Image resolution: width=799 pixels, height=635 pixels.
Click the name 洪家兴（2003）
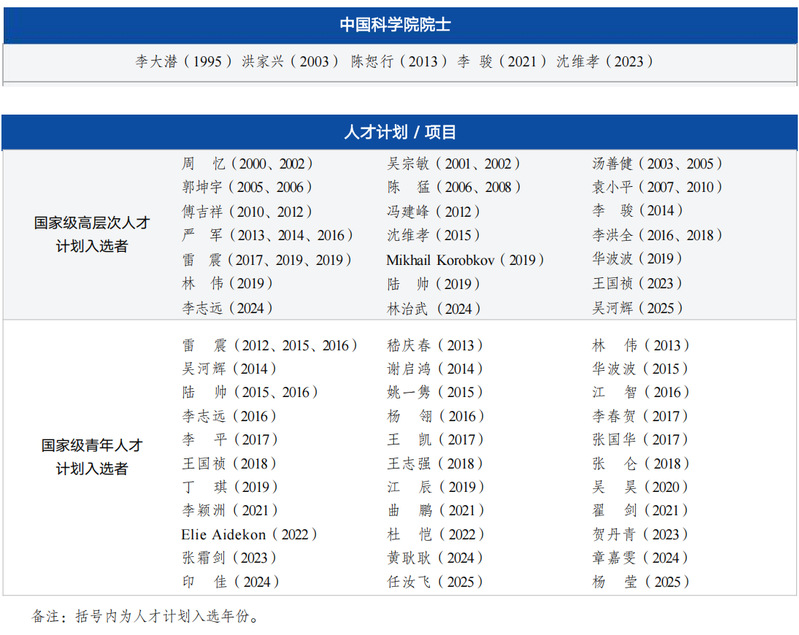coord(290,61)
